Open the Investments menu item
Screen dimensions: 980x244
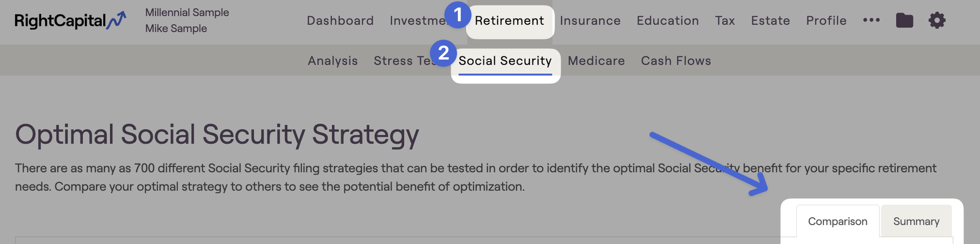point(419,20)
